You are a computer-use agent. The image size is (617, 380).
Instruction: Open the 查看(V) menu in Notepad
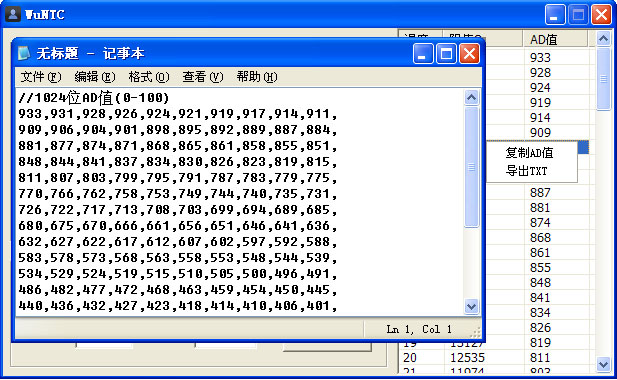pyautogui.click(x=203, y=77)
